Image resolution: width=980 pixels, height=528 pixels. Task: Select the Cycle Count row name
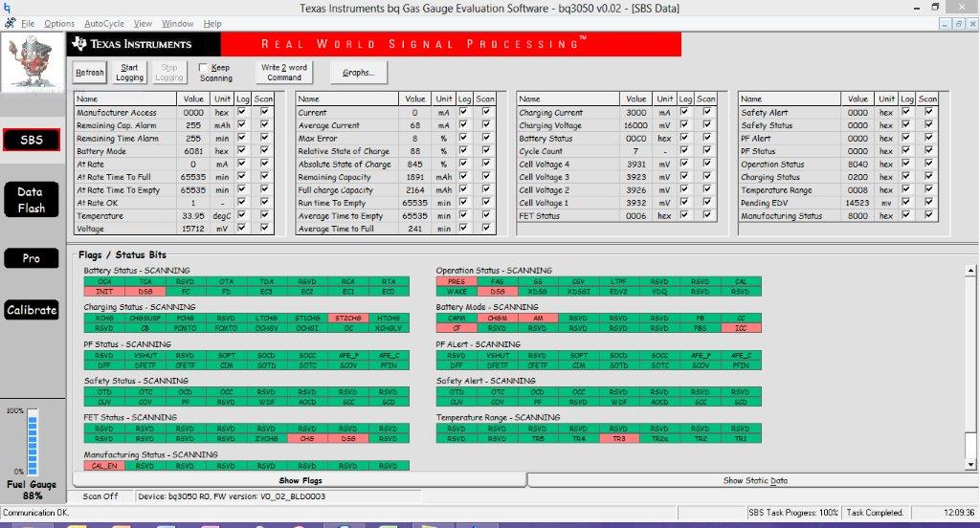pyautogui.click(x=542, y=151)
